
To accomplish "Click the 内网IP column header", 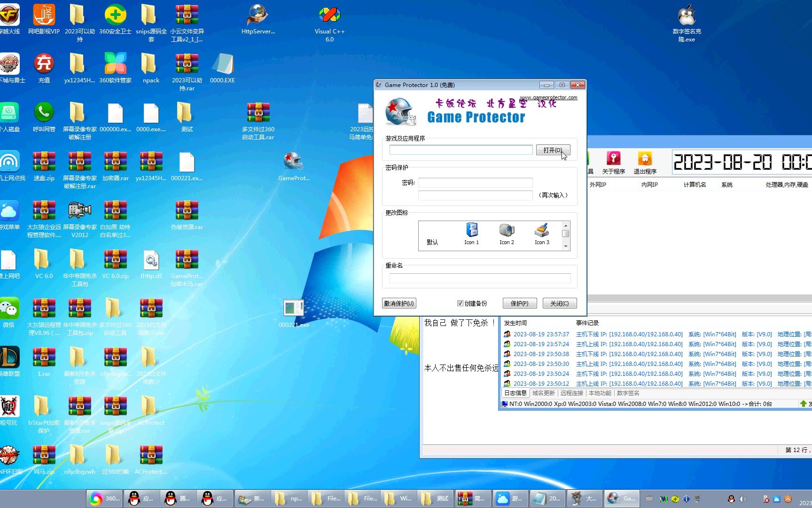I will (649, 185).
